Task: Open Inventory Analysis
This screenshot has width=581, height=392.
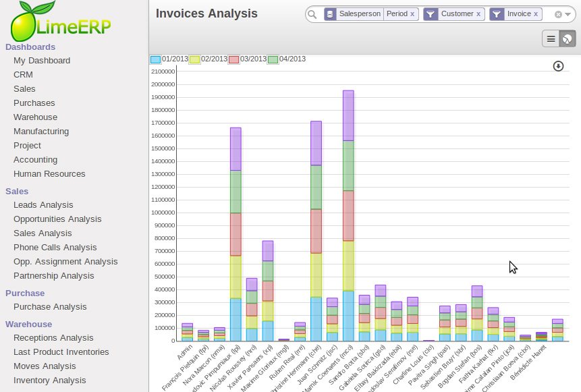Action: click(x=50, y=380)
